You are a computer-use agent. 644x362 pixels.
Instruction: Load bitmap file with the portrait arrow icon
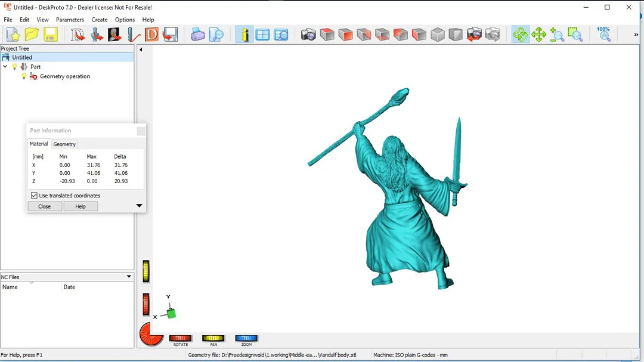114,35
